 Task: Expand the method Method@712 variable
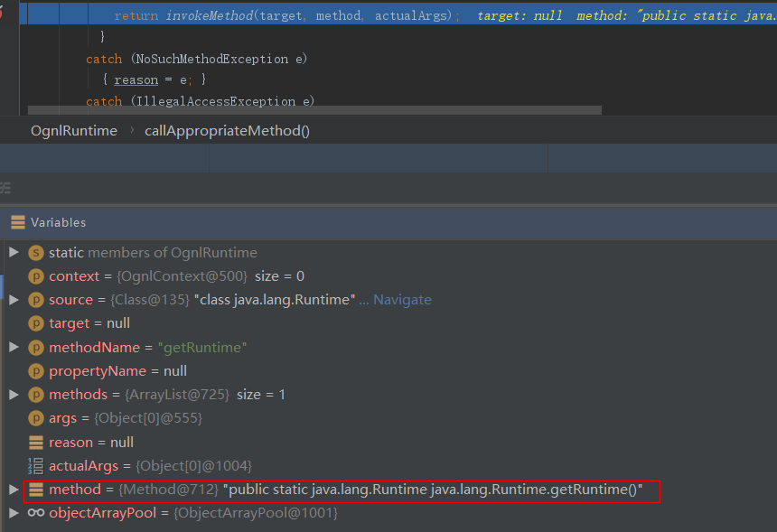pyautogui.click(x=14, y=489)
